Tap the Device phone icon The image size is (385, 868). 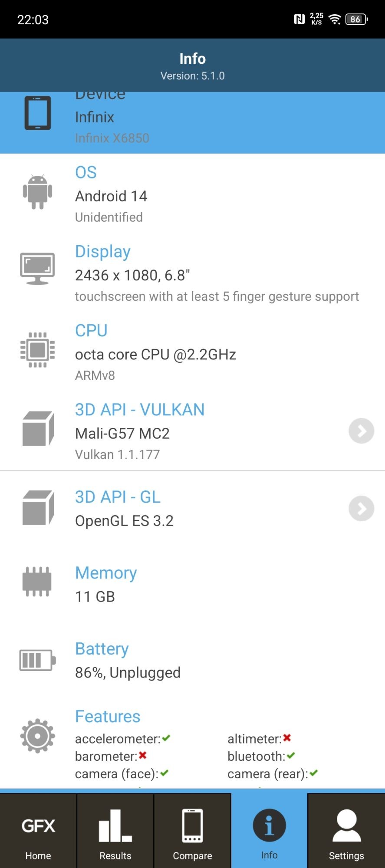(x=38, y=113)
